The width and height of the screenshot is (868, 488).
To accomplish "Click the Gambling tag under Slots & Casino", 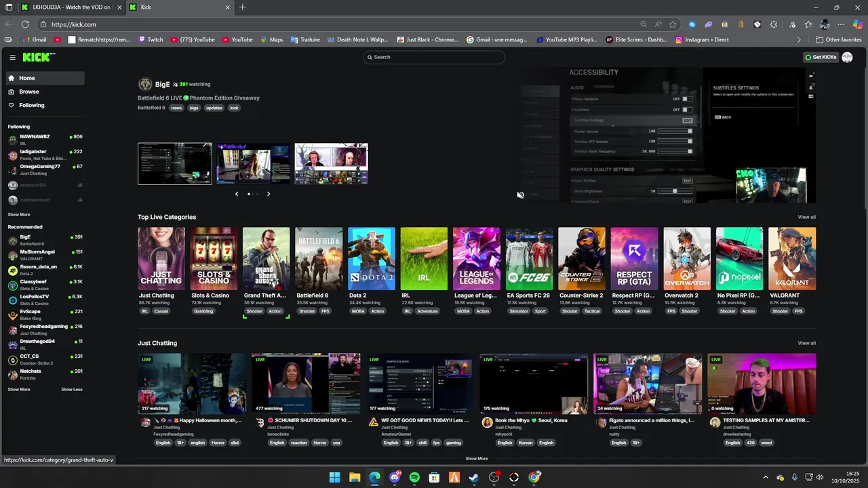I will 203,311.
